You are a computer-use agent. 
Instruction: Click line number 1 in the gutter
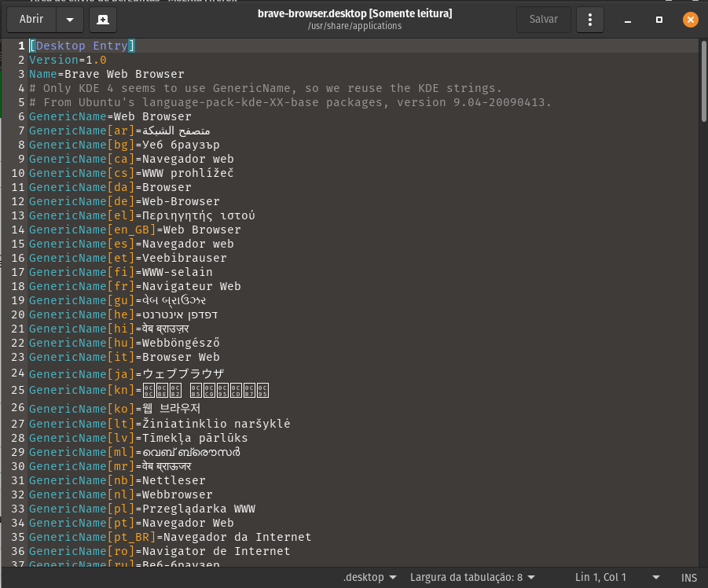pyautogui.click(x=21, y=46)
